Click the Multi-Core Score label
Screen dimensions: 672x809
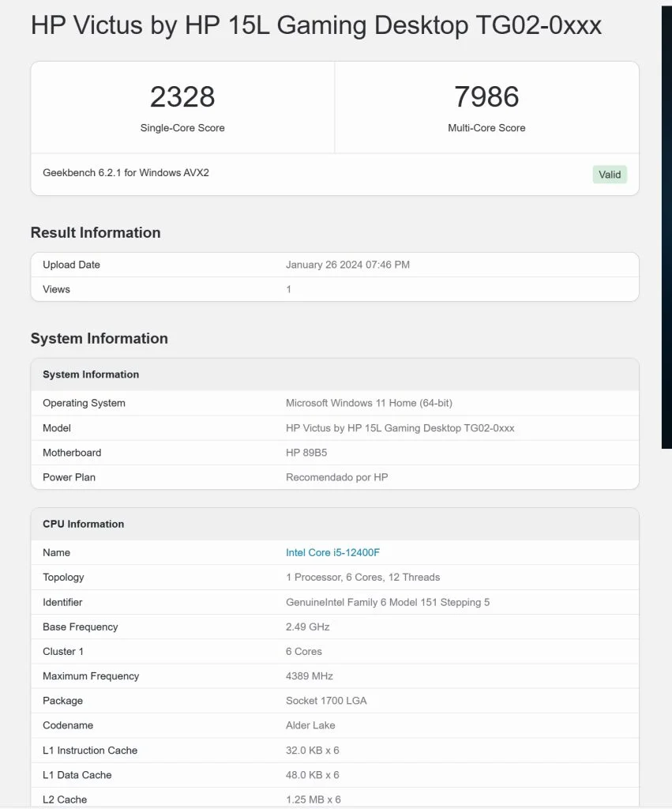pyautogui.click(x=486, y=128)
